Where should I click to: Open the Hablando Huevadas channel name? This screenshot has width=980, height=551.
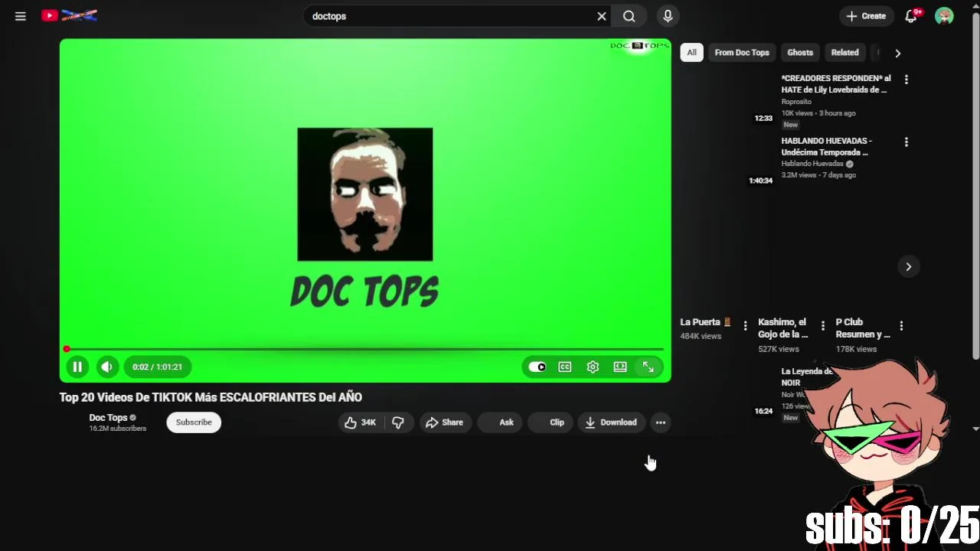click(812, 164)
